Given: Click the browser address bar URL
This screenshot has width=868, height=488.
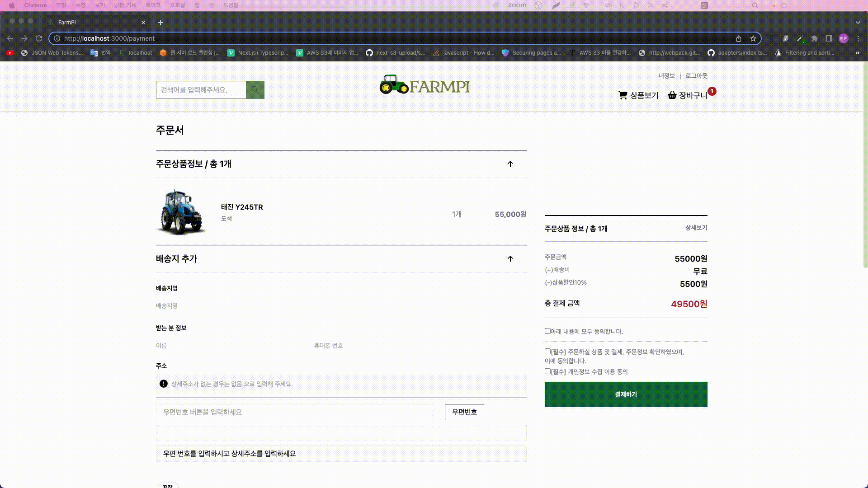Looking at the screenshot, I should tap(109, 38).
